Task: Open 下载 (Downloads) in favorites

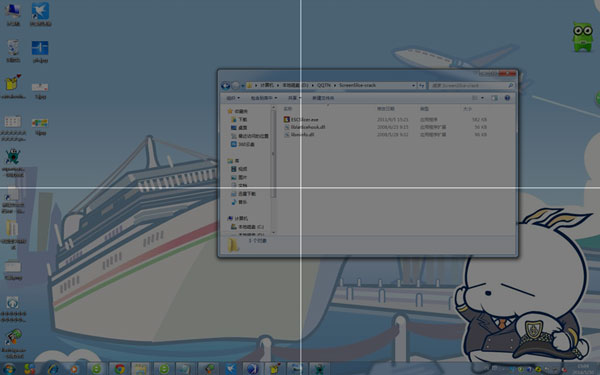Action: pos(239,119)
